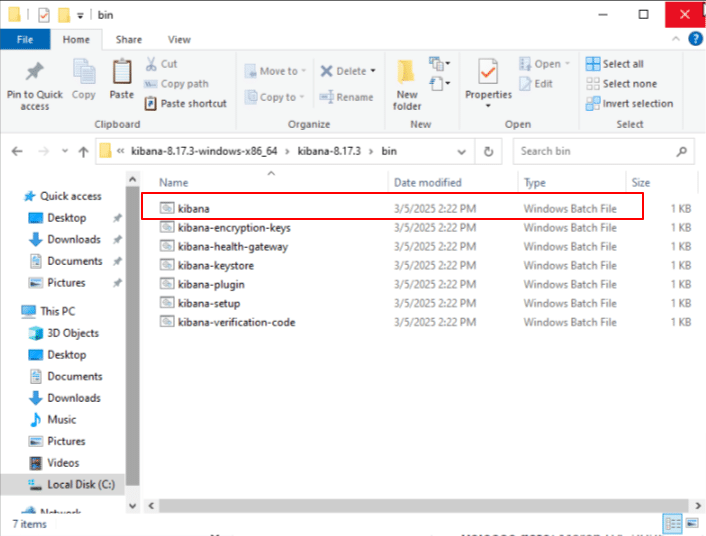706x536 pixels.
Task: Switch to large icons view in status bar
Action: (x=691, y=523)
